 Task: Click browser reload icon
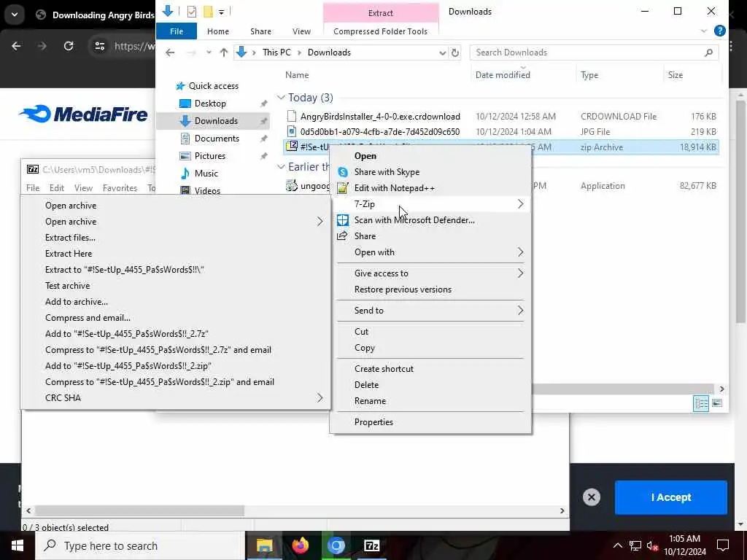pyautogui.click(x=69, y=46)
